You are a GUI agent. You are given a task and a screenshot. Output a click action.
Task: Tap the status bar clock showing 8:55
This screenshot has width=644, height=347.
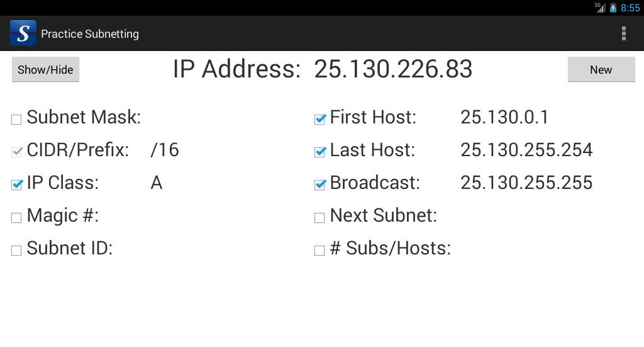pyautogui.click(x=630, y=8)
